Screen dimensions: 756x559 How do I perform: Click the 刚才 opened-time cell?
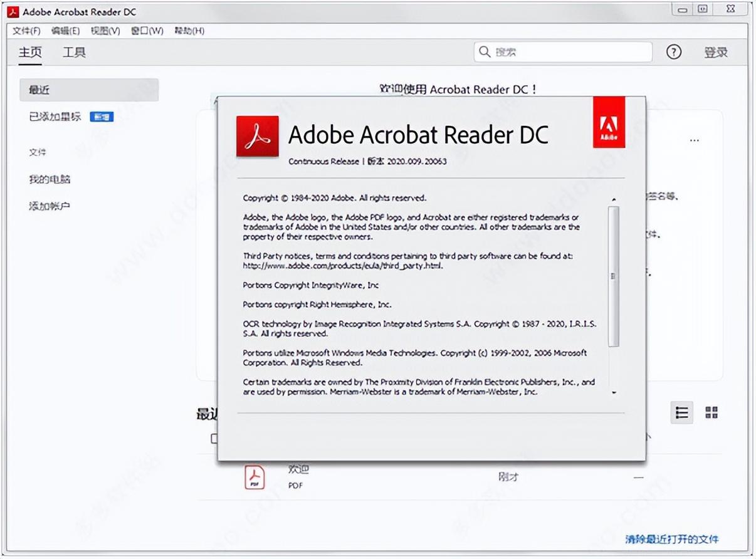tap(508, 477)
